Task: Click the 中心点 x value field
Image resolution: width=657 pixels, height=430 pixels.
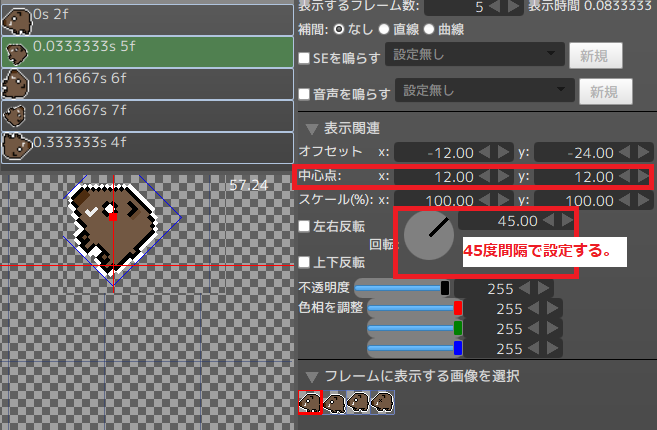Action: [435, 176]
